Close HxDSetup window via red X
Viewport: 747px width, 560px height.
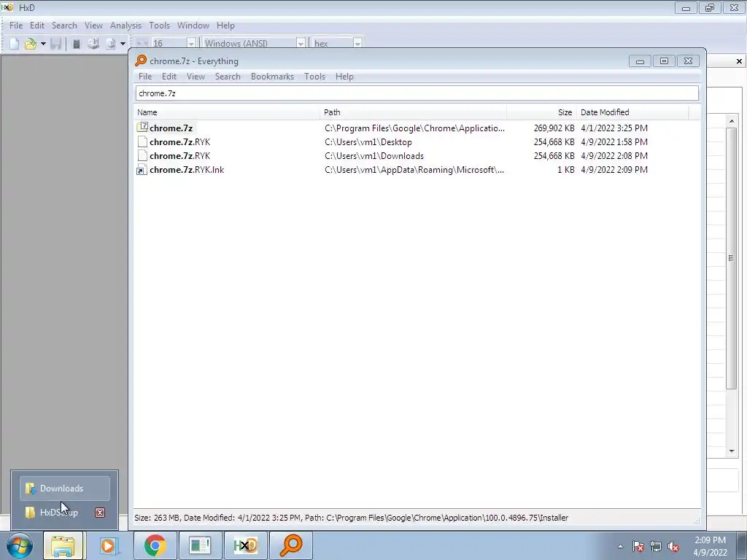[99, 513]
